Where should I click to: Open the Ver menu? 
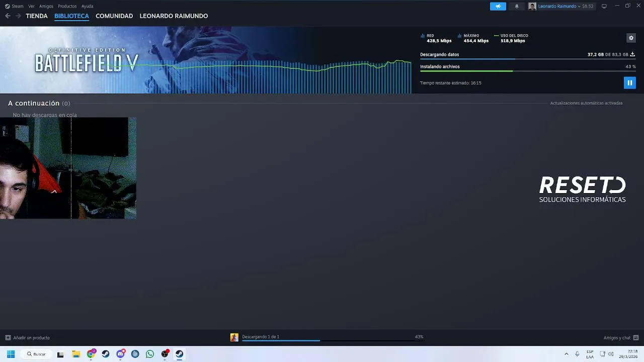click(31, 6)
